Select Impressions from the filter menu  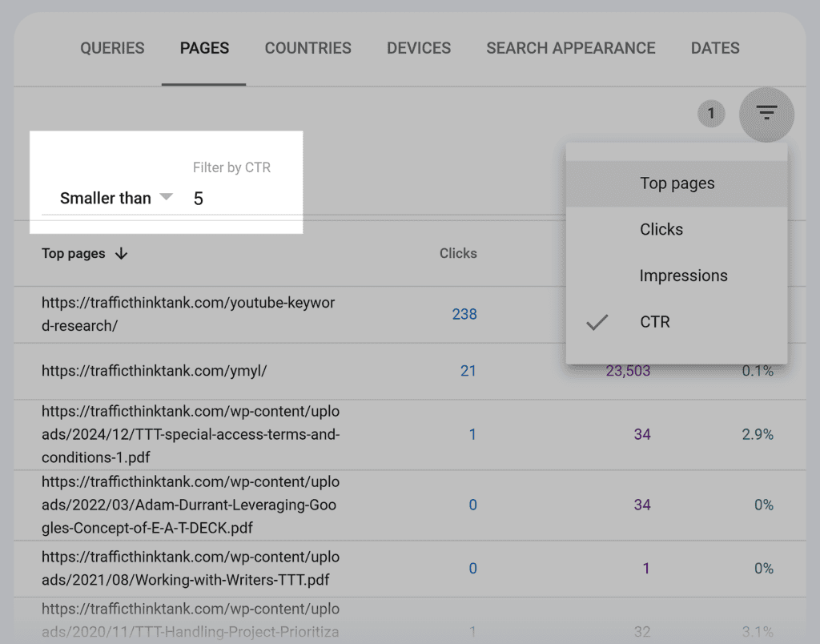click(683, 276)
